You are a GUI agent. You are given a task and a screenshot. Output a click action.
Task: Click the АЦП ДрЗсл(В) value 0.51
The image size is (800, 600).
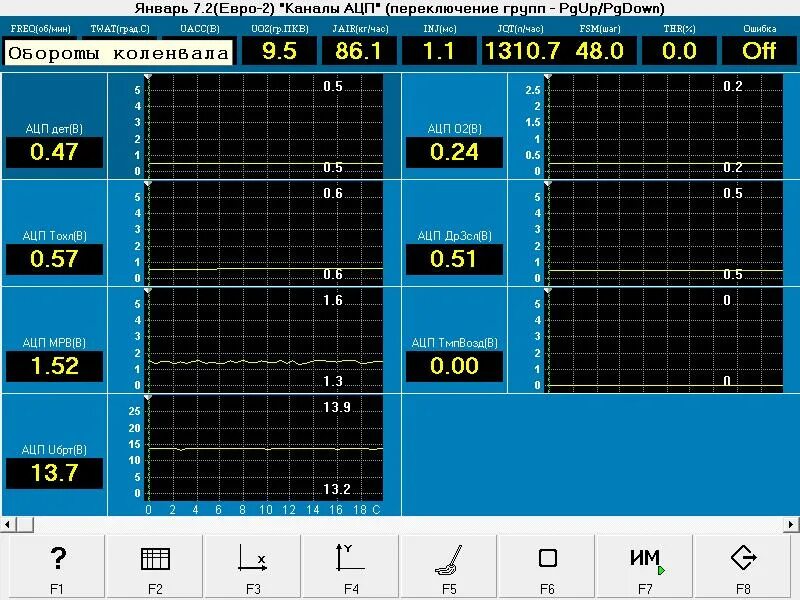454,259
